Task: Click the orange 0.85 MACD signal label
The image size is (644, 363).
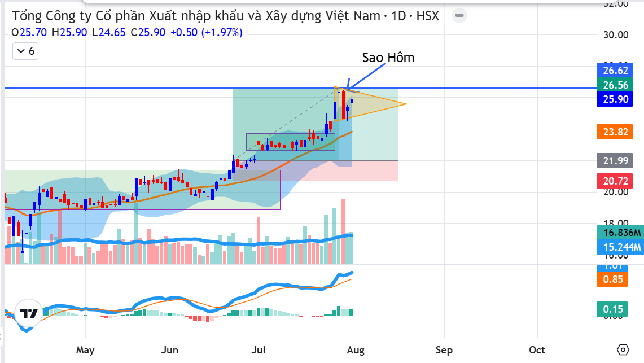Action: [x=612, y=279]
